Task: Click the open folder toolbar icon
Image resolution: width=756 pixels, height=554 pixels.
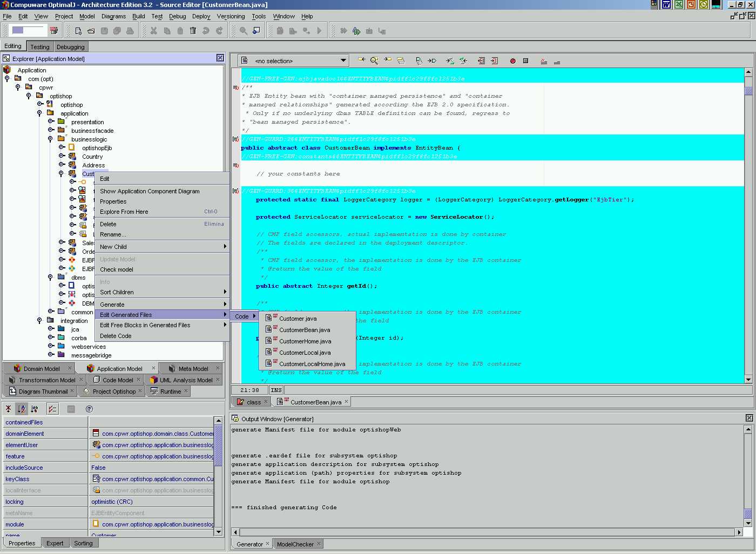Action: click(91, 31)
